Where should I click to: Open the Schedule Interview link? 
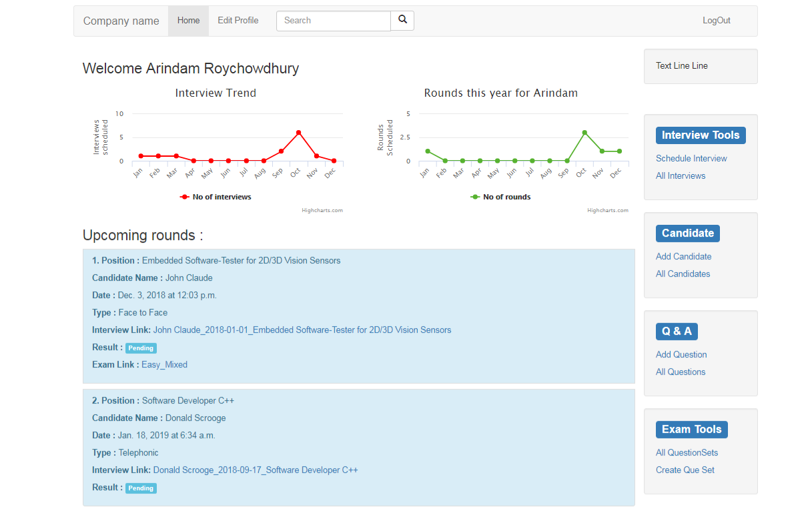point(691,159)
